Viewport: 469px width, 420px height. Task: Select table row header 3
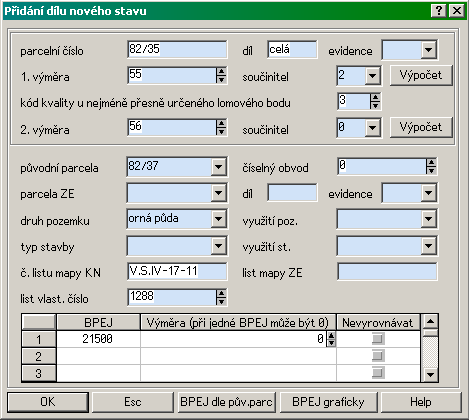pos(39,373)
